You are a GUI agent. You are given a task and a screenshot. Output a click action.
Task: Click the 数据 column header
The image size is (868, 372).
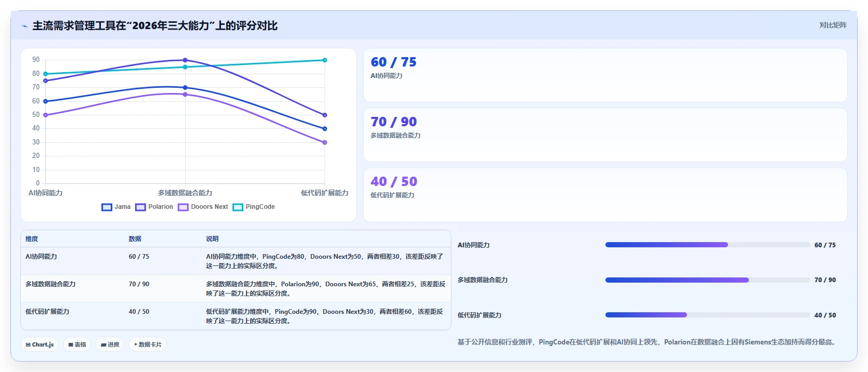[135, 239]
